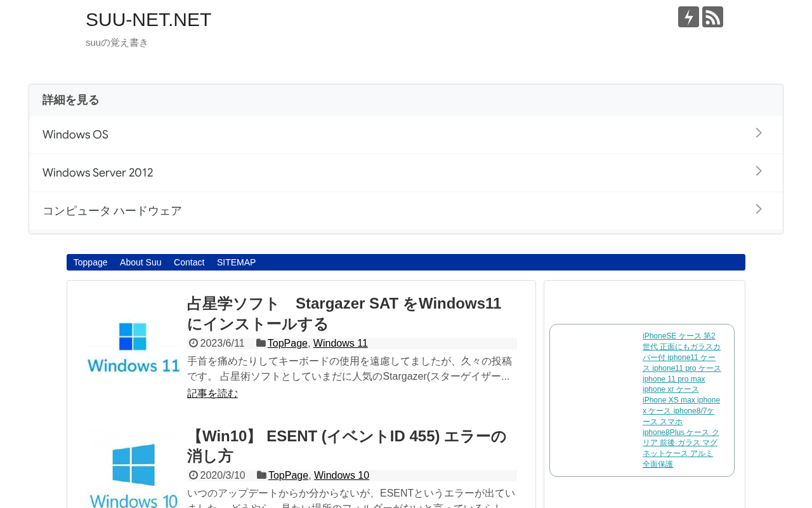Open the ESENT イベントID 455 article title

[x=347, y=446]
